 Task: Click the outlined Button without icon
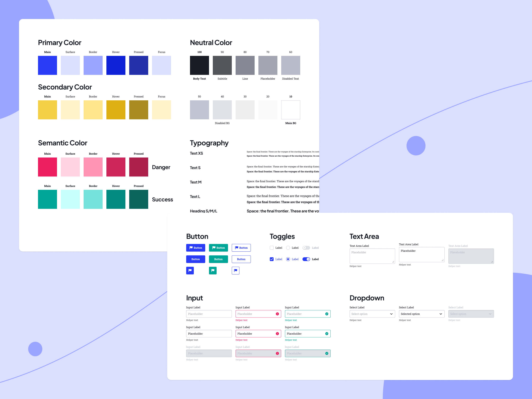tap(241, 259)
